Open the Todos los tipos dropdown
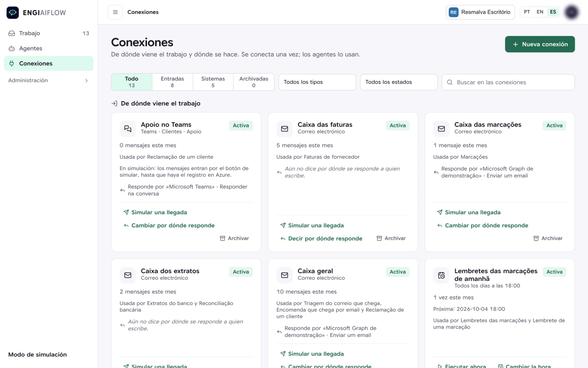Image resolution: width=588 pixels, height=368 pixels. coord(317,82)
